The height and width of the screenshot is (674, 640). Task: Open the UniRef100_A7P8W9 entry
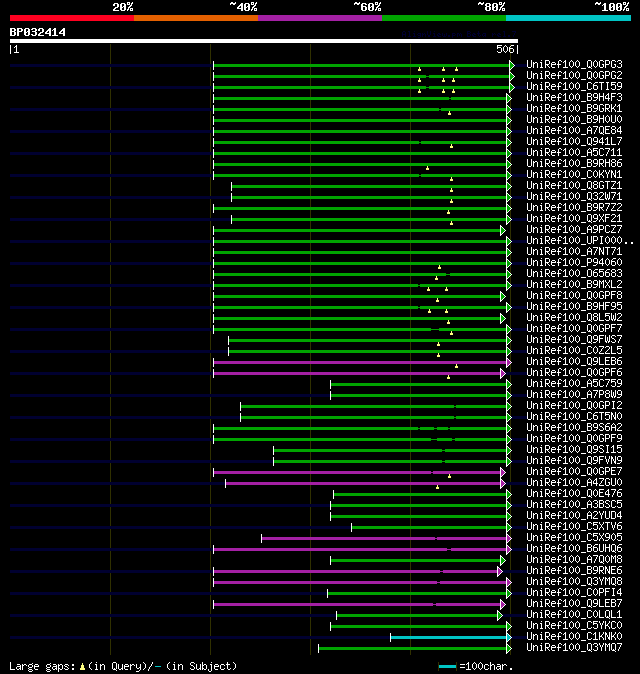click(574, 395)
